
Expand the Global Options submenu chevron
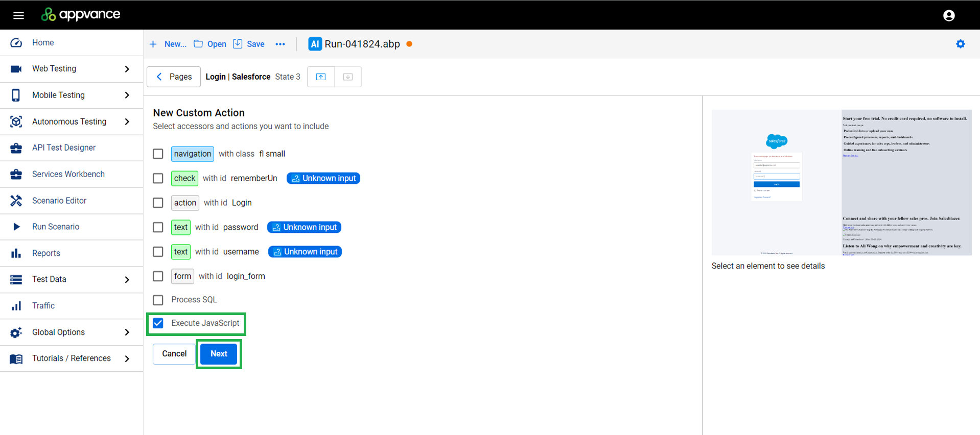click(x=127, y=332)
